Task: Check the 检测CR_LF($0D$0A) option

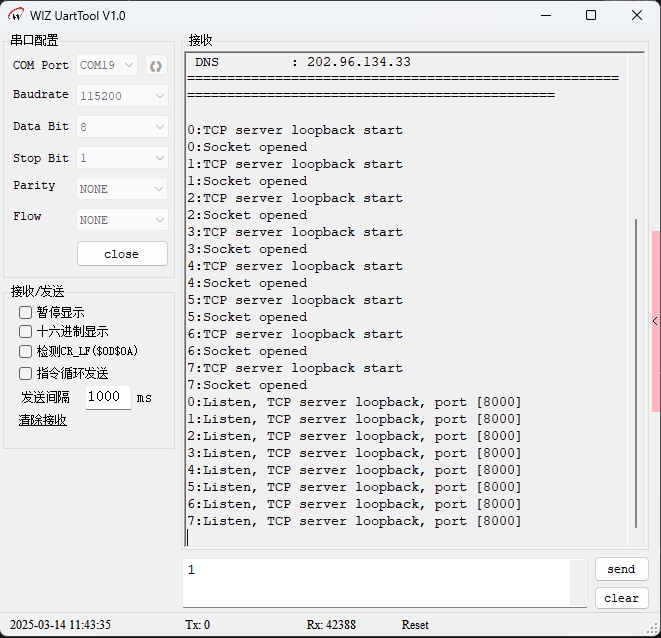Action: coord(26,351)
